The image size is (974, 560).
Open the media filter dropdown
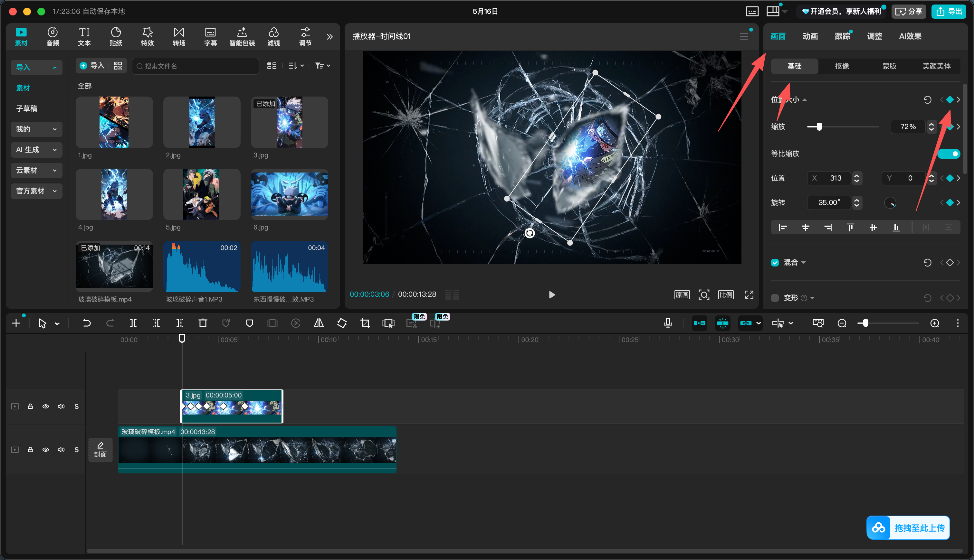tap(322, 66)
